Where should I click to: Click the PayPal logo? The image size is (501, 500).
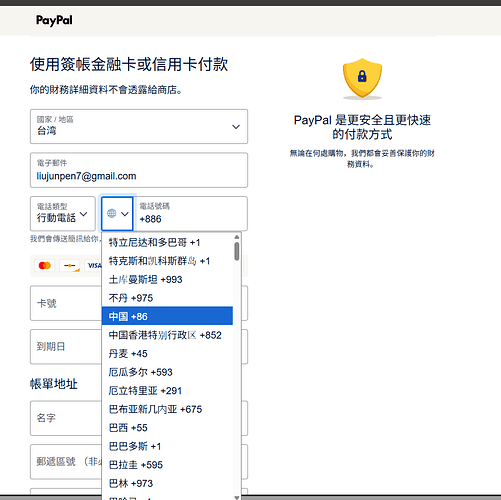(x=54, y=20)
